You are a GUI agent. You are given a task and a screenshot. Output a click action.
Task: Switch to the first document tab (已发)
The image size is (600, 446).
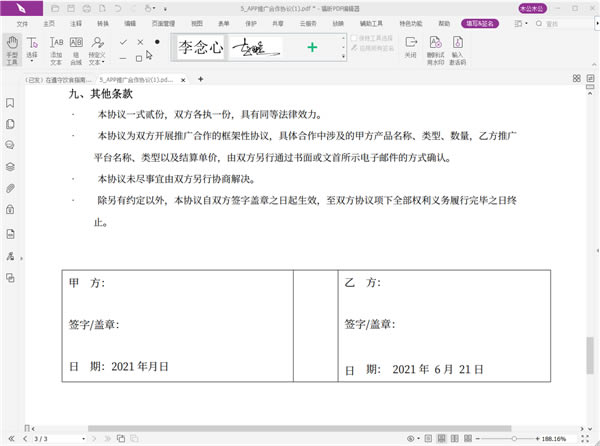point(59,80)
